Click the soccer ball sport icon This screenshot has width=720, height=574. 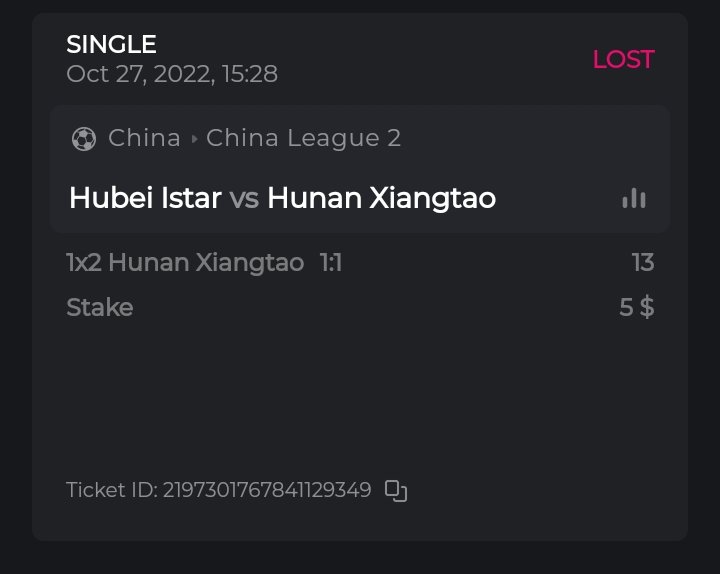tap(84, 138)
